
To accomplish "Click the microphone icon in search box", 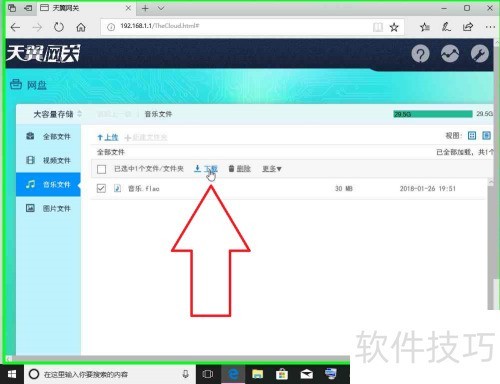I will [186, 374].
